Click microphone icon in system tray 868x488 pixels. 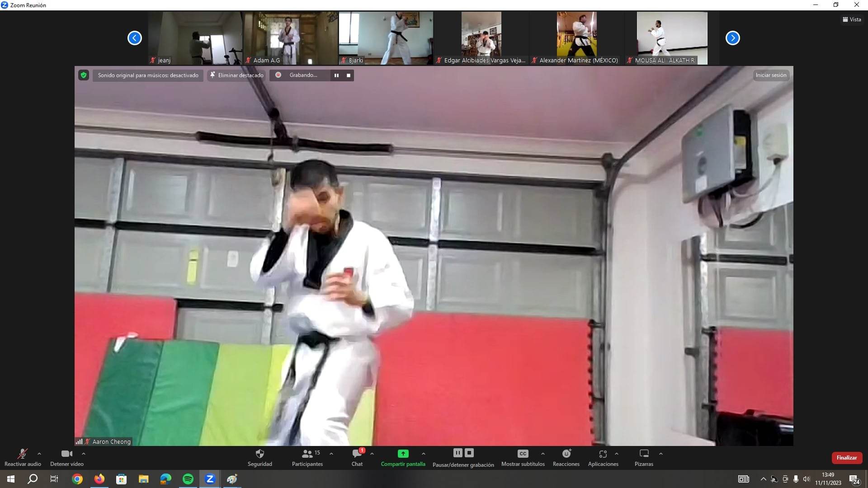pyautogui.click(x=796, y=479)
